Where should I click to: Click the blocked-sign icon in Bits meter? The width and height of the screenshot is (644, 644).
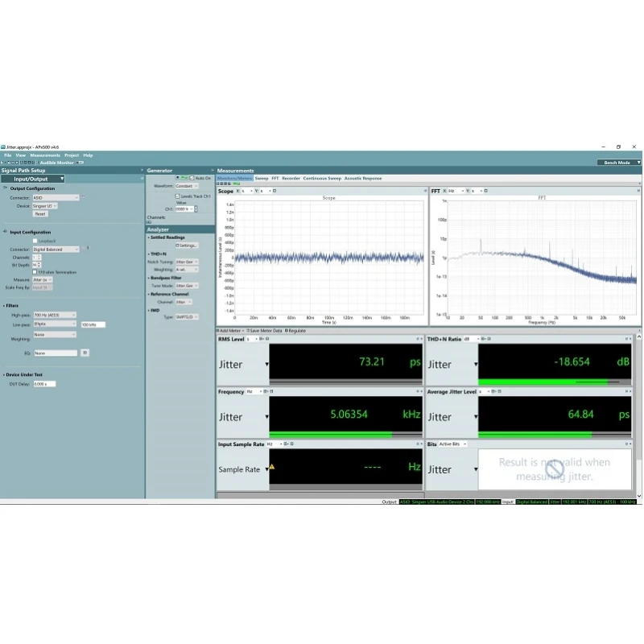pyautogui.click(x=555, y=469)
